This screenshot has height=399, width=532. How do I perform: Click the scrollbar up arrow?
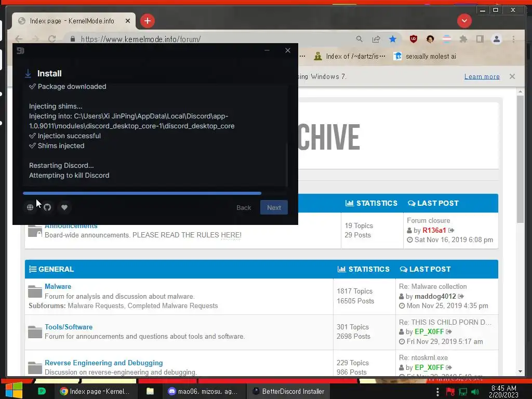[521, 91]
